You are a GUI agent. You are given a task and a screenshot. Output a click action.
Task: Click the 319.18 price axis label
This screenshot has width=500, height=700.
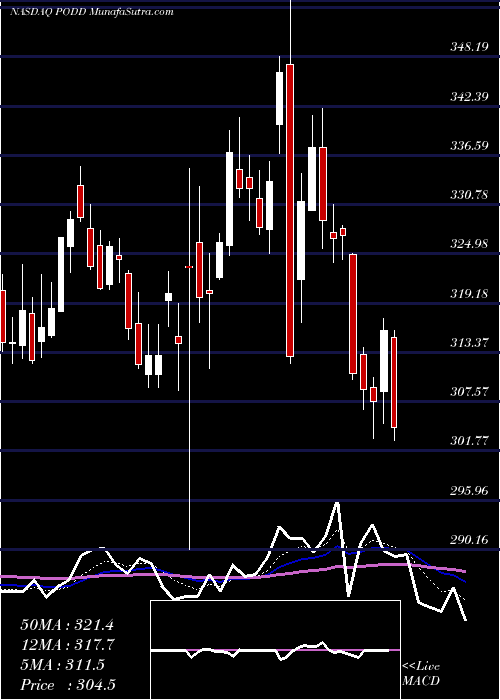(x=470, y=294)
